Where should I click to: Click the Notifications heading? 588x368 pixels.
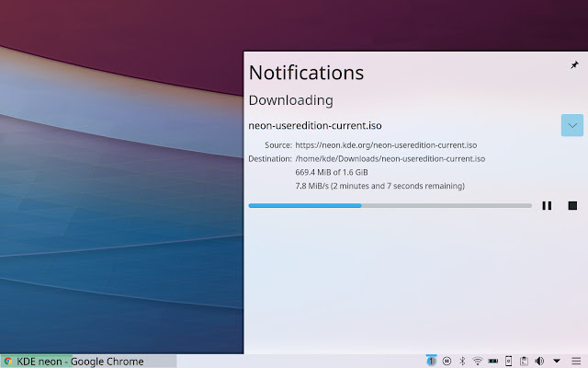pyautogui.click(x=306, y=73)
